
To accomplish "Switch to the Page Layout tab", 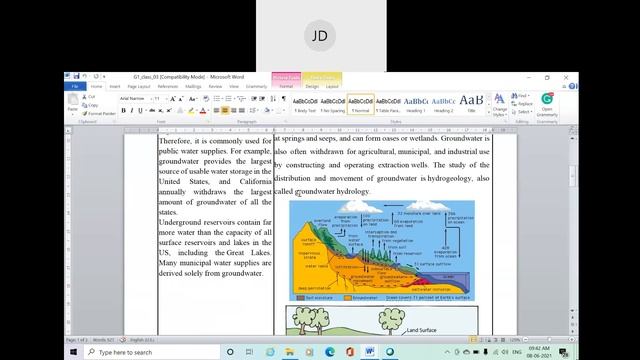I will 139,87.
